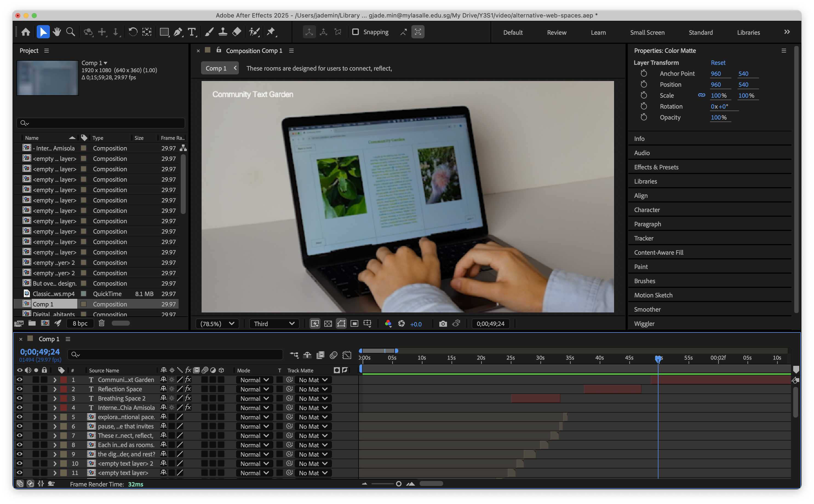Reset the Layer Transform properties

tap(718, 63)
